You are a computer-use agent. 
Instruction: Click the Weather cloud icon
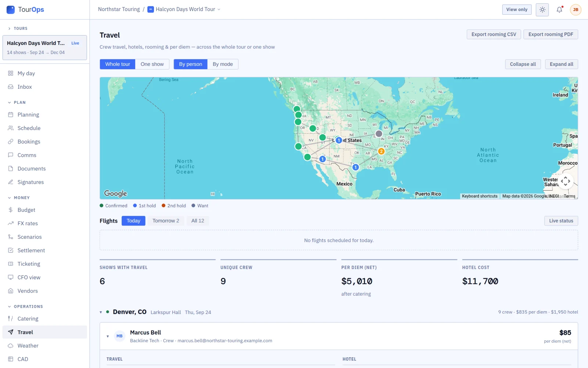point(11,346)
